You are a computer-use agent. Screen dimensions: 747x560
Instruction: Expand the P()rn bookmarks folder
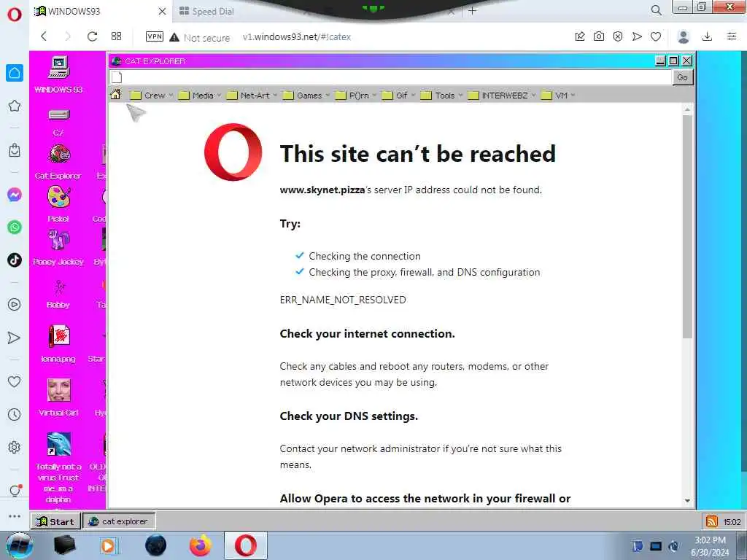tap(356, 96)
